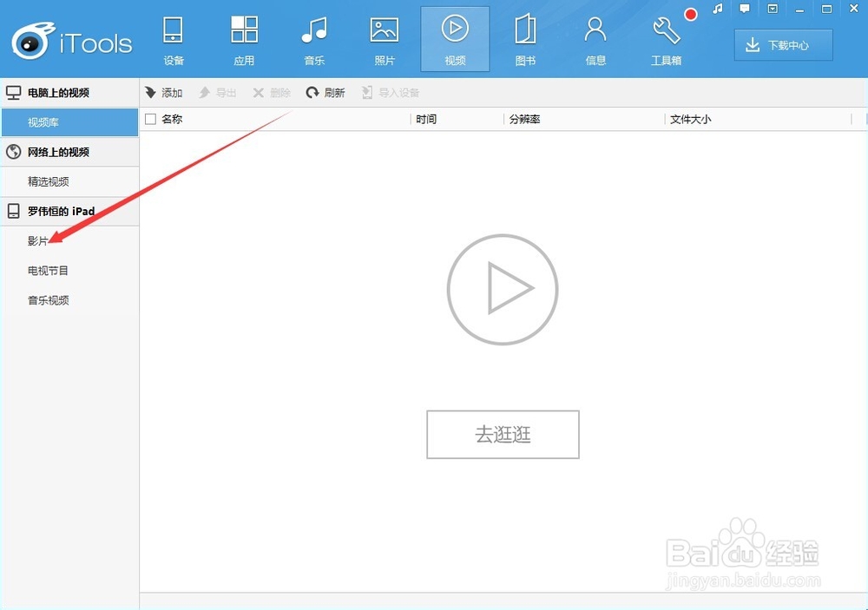This screenshot has height=610, width=868.
Task: Click the 添加 (Add) toolbar button
Action: pyautogui.click(x=164, y=93)
